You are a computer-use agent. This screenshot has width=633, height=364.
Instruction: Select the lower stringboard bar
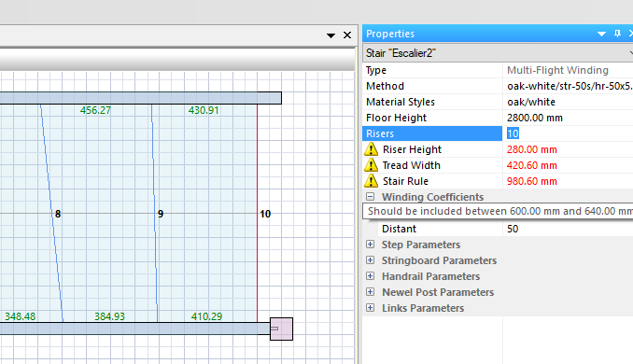(134, 329)
